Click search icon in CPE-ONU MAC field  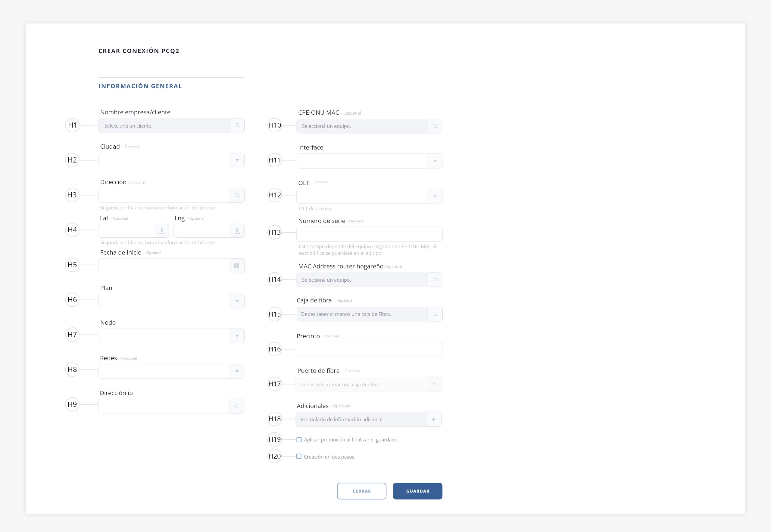click(x=435, y=126)
